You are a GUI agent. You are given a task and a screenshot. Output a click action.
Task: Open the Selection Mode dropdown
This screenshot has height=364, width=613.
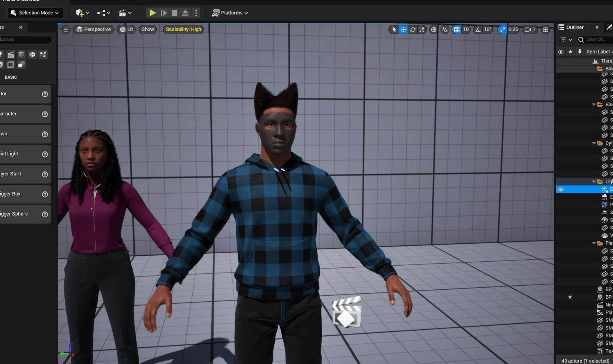click(36, 13)
